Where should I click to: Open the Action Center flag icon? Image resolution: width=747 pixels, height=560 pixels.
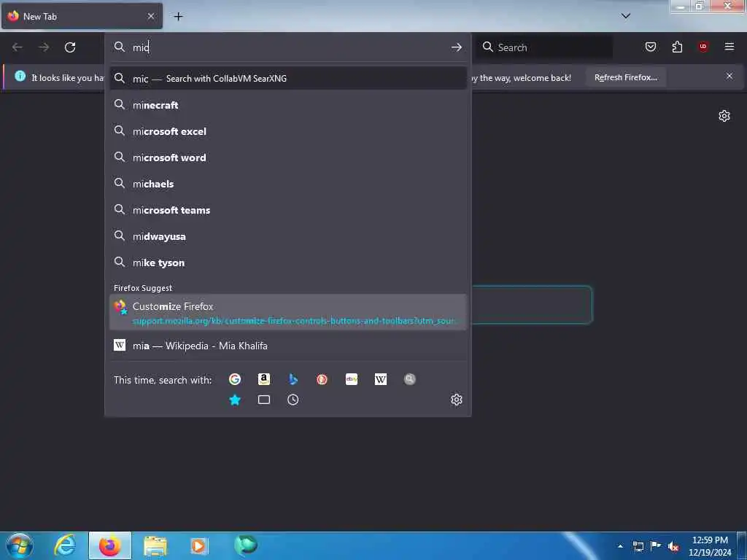(x=656, y=546)
